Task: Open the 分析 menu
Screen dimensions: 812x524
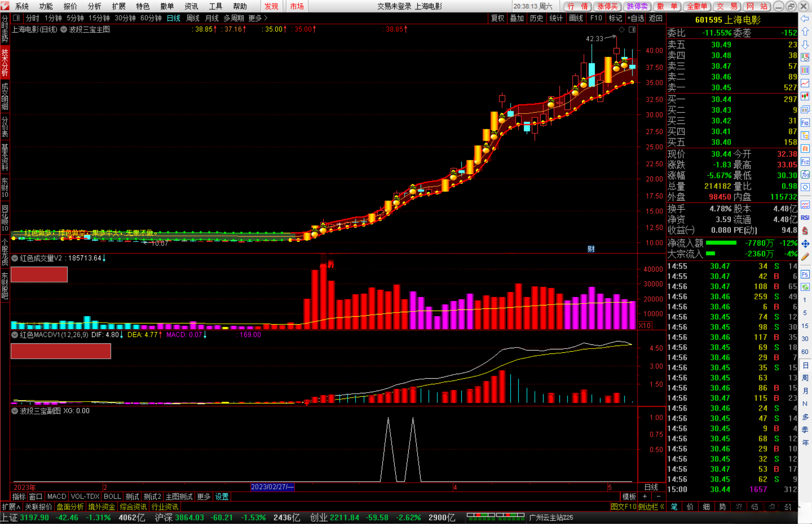Action: pos(94,6)
